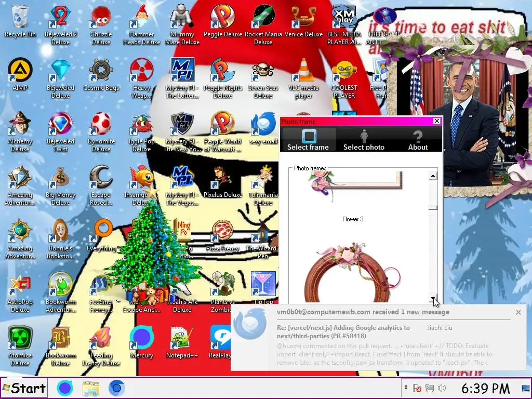Open Pixelus Deluxe shortcut
Screen dimensions: 532x399
(222, 182)
